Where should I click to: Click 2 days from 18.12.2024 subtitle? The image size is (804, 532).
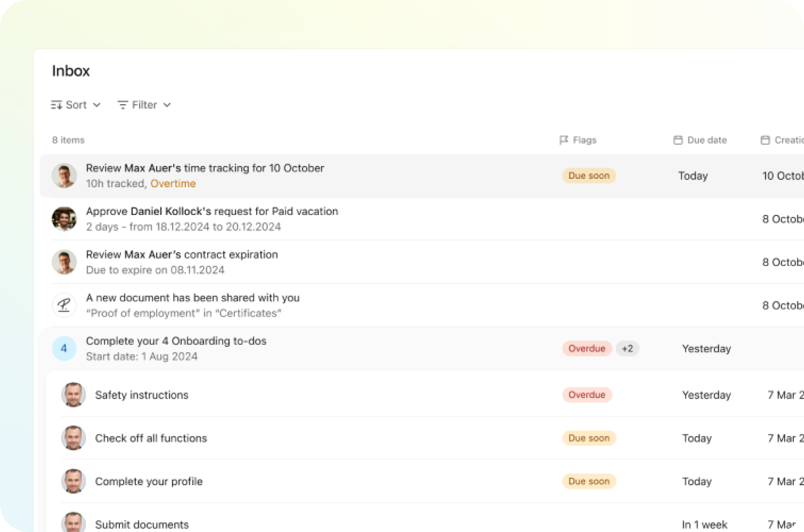point(184,227)
